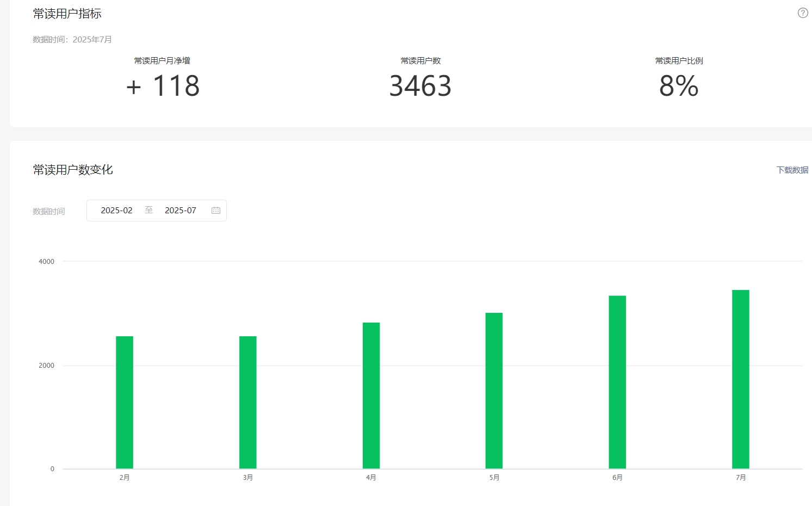Click the 2月 bar in chart
This screenshot has height=506, width=812.
pos(125,403)
